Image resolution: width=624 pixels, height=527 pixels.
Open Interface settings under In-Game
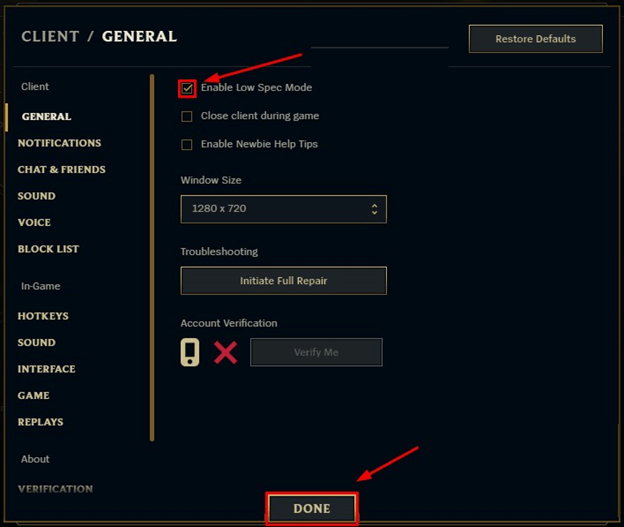pos(46,369)
